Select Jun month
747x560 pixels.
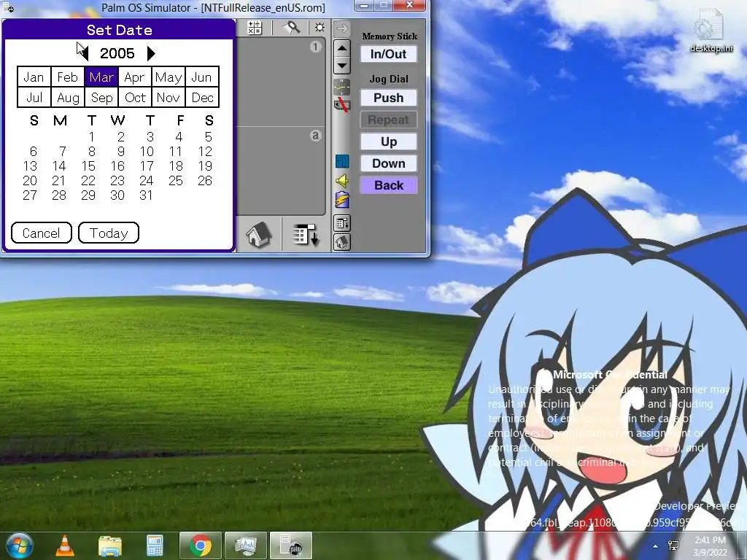pyautogui.click(x=202, y=77)
